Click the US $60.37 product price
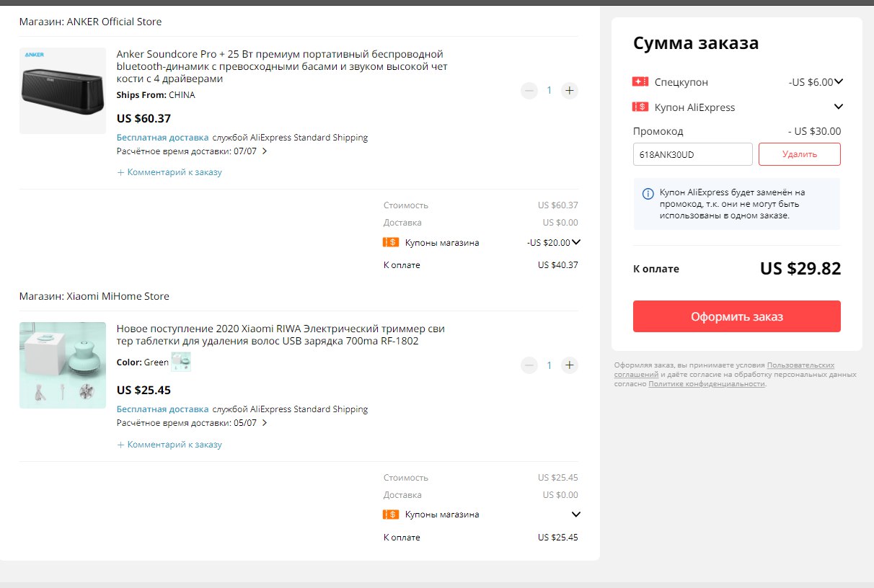 click(x=144, y=118)
